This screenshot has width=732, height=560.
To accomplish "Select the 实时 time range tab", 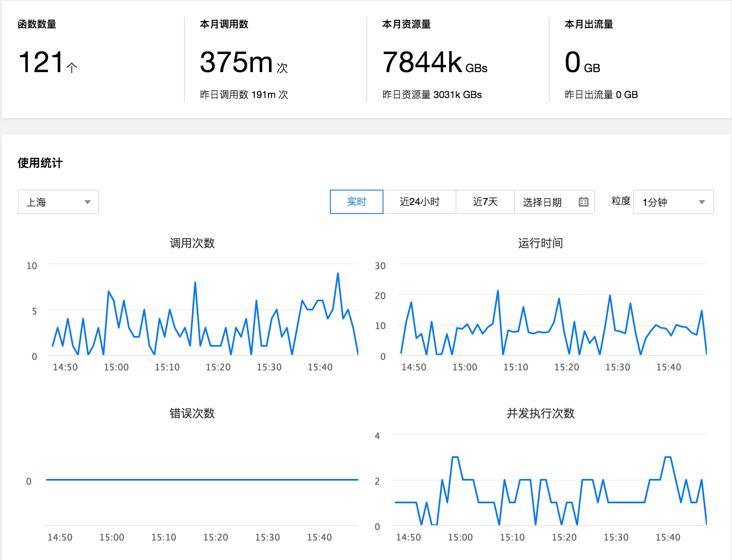I will pyautogui.click(x=357, y=202).
